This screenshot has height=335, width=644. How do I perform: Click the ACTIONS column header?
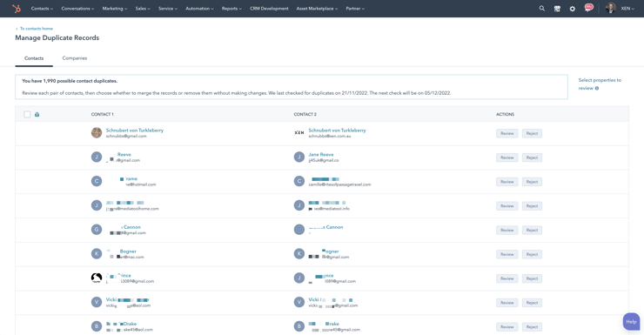[x=505, y=115]
